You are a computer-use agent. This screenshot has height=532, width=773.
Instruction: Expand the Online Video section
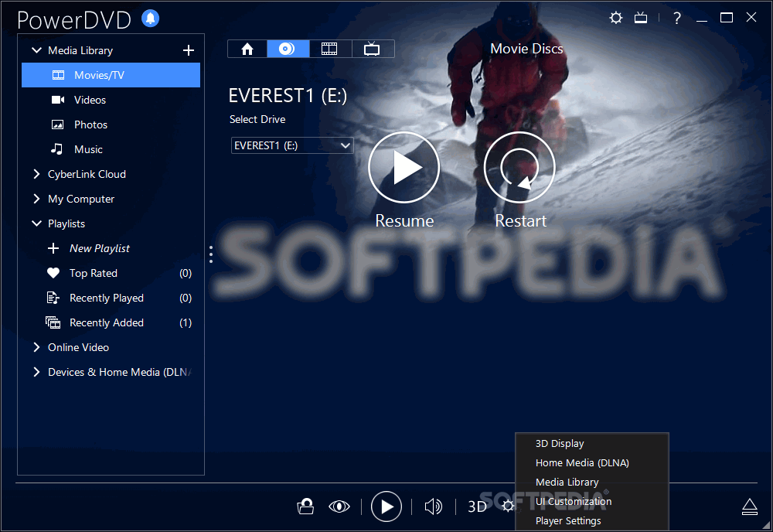point(36,347)
